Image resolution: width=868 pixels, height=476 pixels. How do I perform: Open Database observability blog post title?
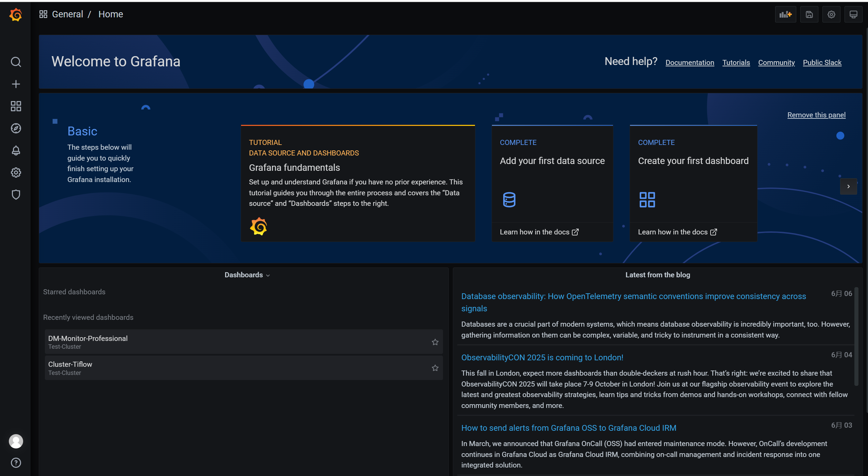[x=633, y=302]
